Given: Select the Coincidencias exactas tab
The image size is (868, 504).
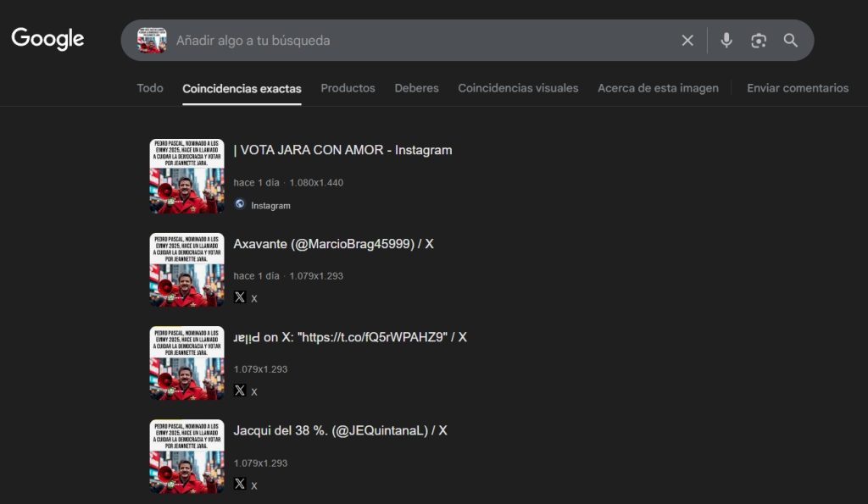Looking at the screenshot, I should tap(242, 89).
